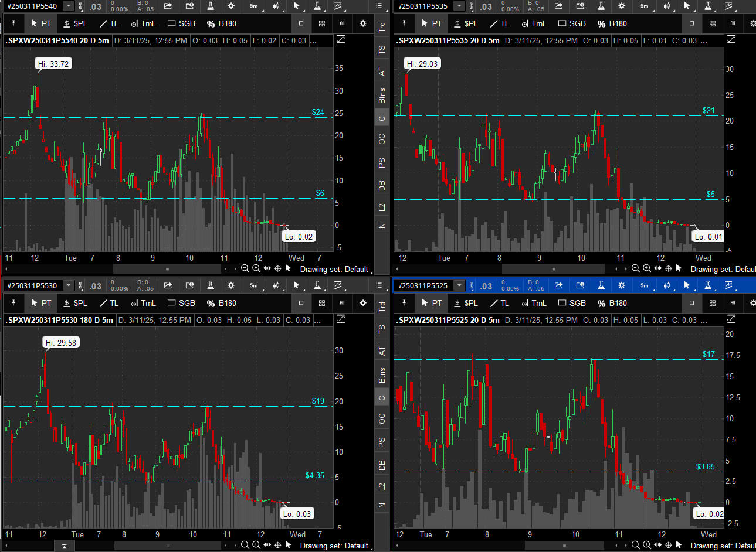Zoom out on the P5535 chart
The height and width of the screenshot is (552, 756).
(636, 269)
